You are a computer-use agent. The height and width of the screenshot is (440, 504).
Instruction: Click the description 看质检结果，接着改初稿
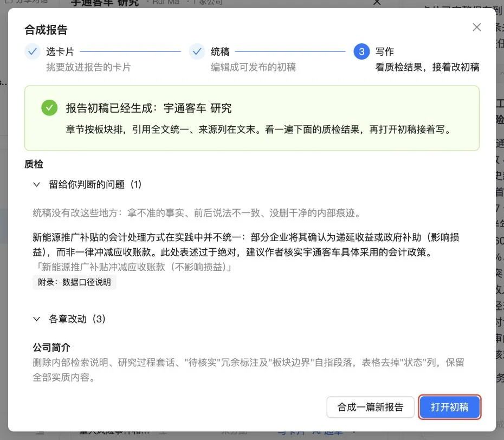(428, 67)
